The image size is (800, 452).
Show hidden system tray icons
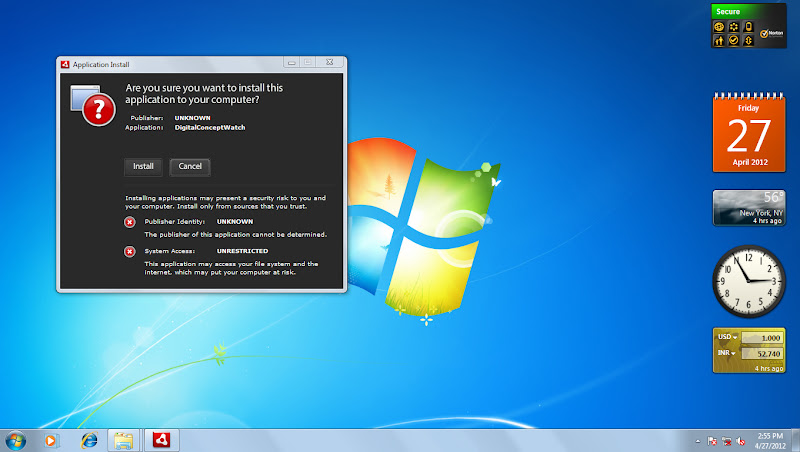point(697,441)
